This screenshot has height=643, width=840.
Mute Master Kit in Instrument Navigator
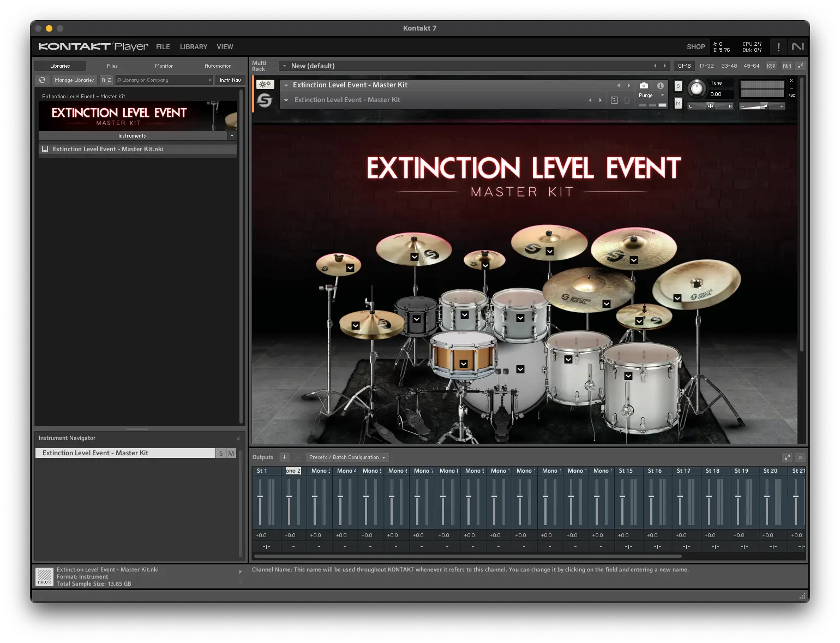click(x=231, y=453)
